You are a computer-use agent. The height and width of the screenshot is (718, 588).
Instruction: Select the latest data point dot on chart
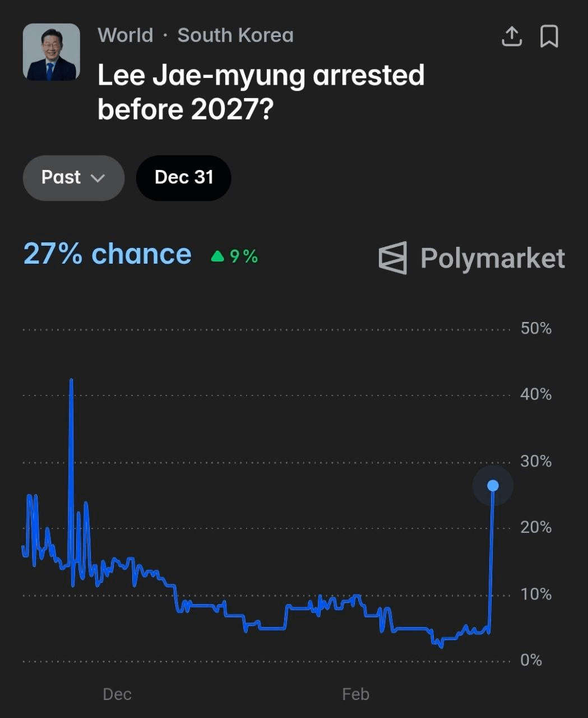click(493, 486)
